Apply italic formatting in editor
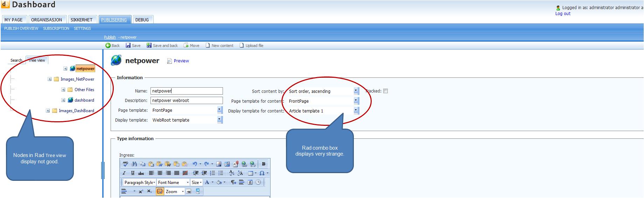 124,173
